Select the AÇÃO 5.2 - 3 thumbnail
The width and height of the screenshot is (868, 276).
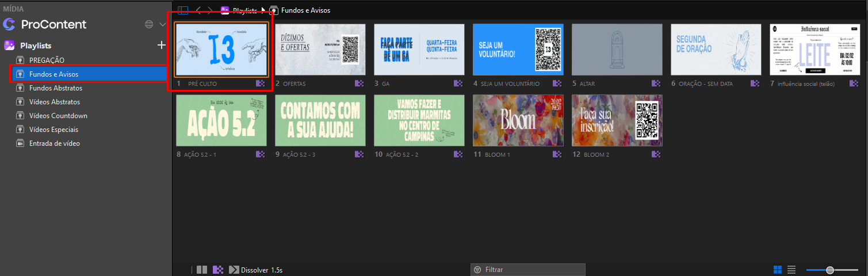[x=320, y=120]
